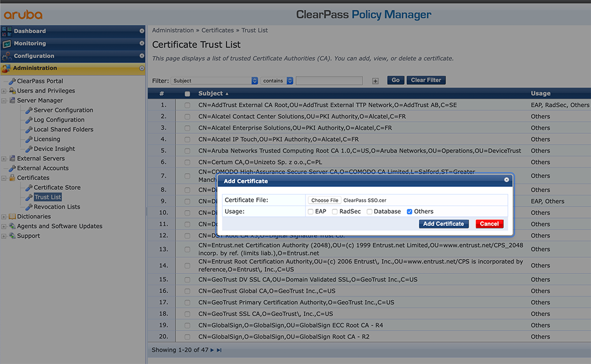Click the Local Shared Folders wrench icon

pos(29,130)
